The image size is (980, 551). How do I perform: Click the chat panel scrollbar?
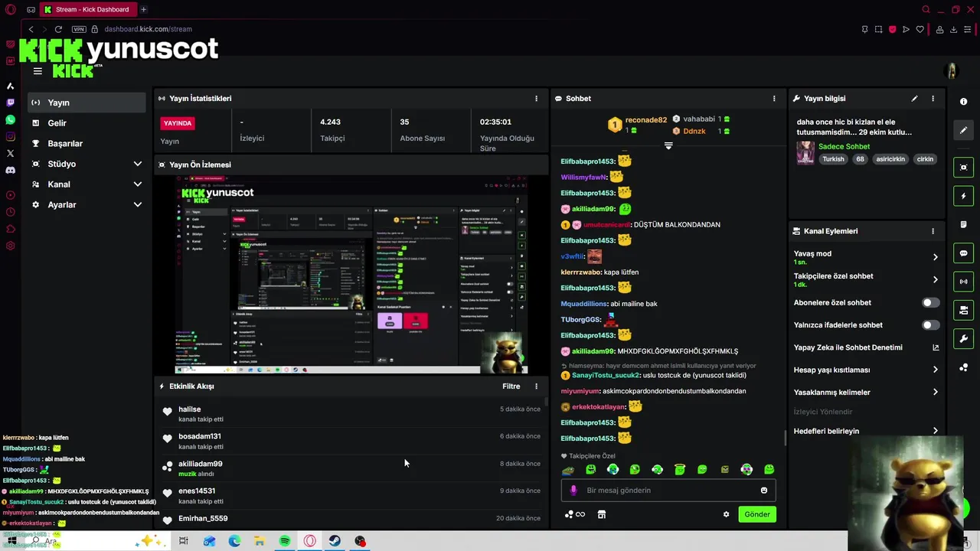point(786,439)
